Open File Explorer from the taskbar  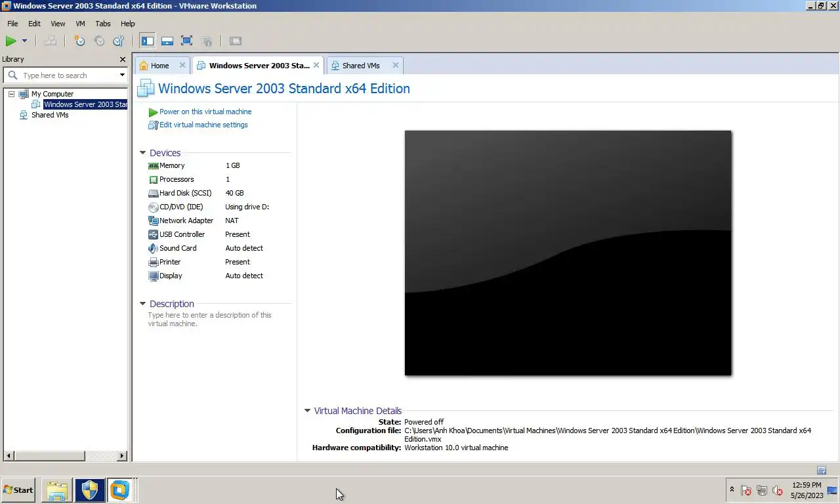pyautogui.click(x=56, y=490)
